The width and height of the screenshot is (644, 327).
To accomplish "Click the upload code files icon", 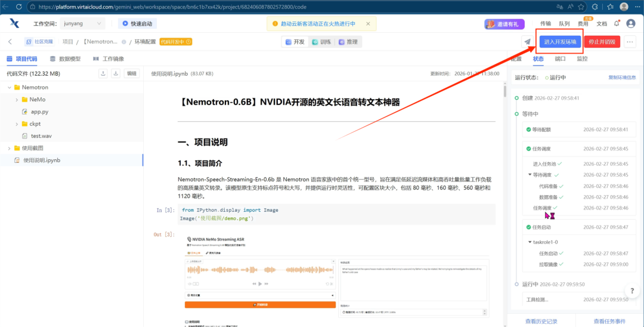I will (x=104, y=73).
